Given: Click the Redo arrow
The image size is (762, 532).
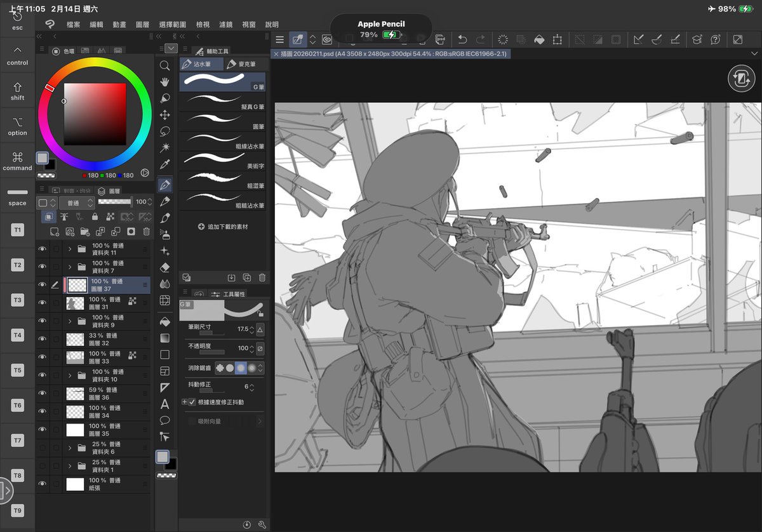Looking at the screenshot, I should [x=481, y=39].
